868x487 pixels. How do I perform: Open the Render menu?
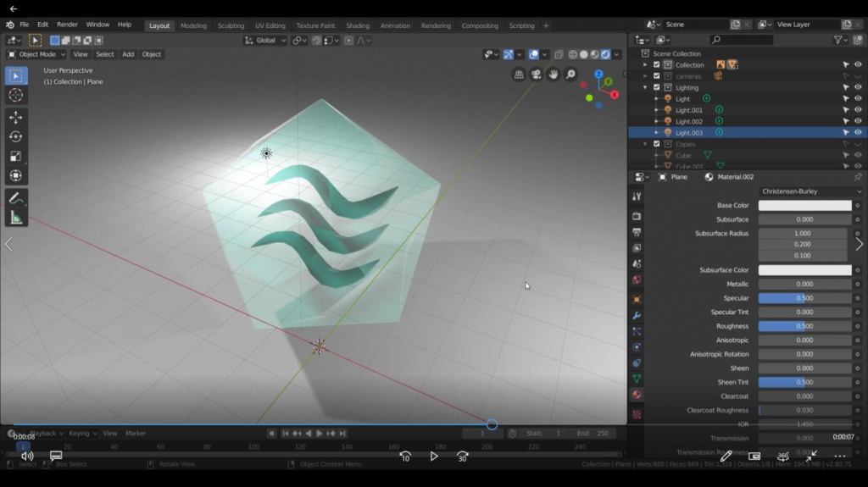click(x=68, y=25)
